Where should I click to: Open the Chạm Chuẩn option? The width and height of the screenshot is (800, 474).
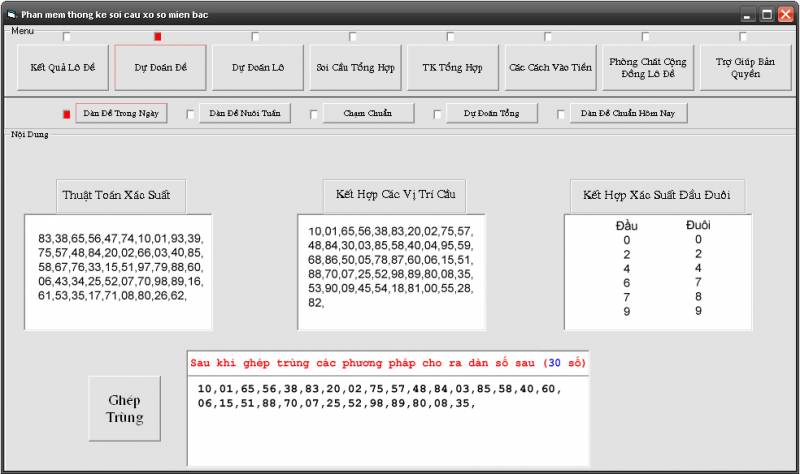pyautogui.click(x=357, y=113)
